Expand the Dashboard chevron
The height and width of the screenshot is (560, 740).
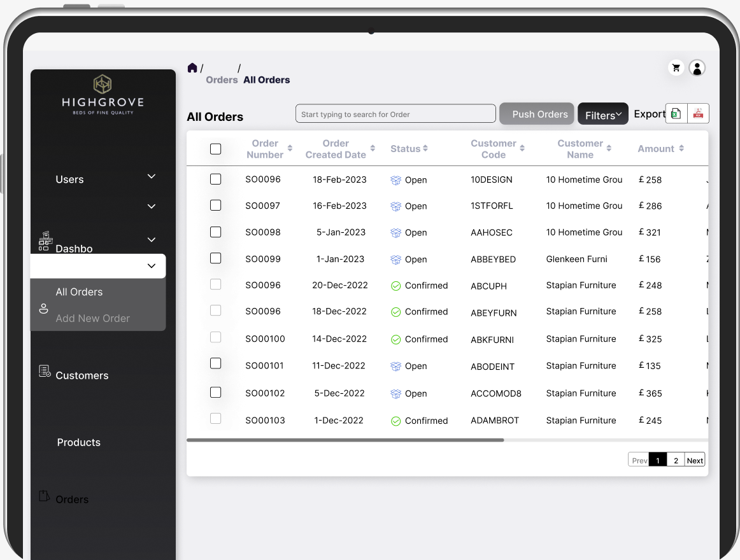[152, 240]
